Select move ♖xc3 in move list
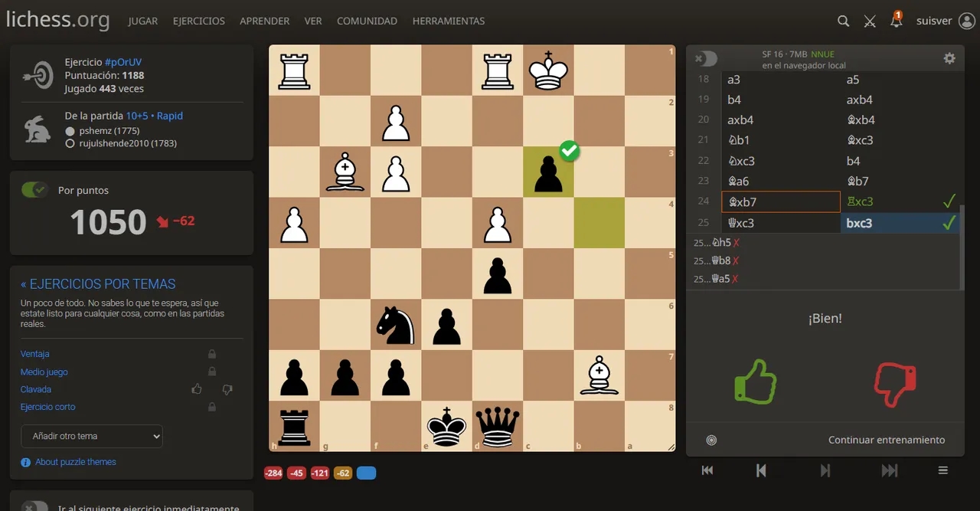 pos(900,202)
